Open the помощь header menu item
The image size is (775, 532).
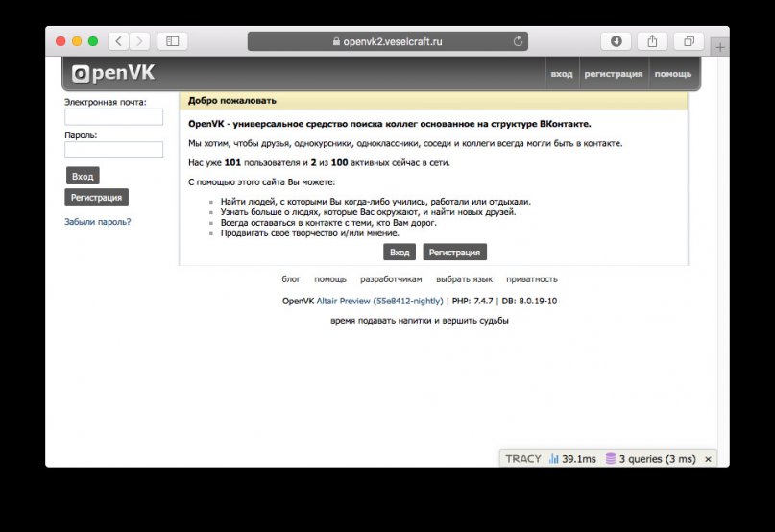(672, 74)
